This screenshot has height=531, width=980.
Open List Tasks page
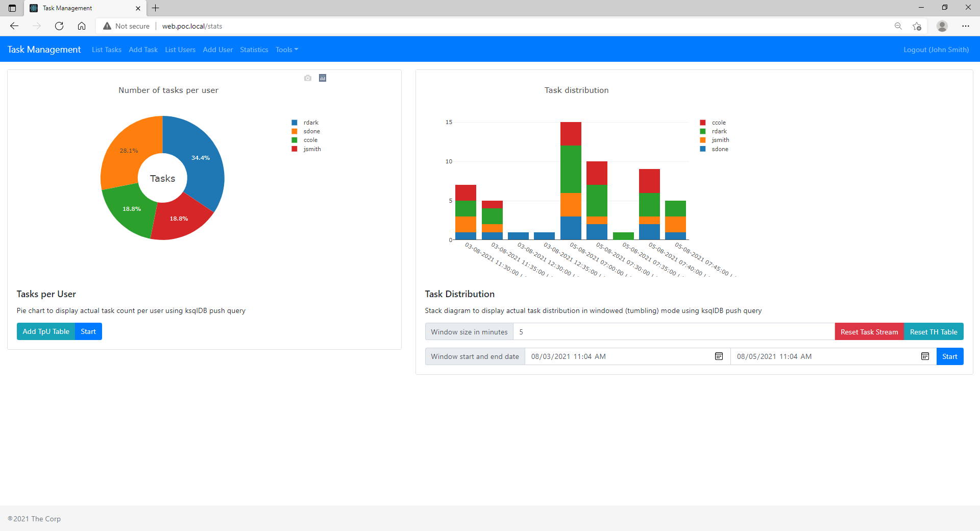point(107,50)
